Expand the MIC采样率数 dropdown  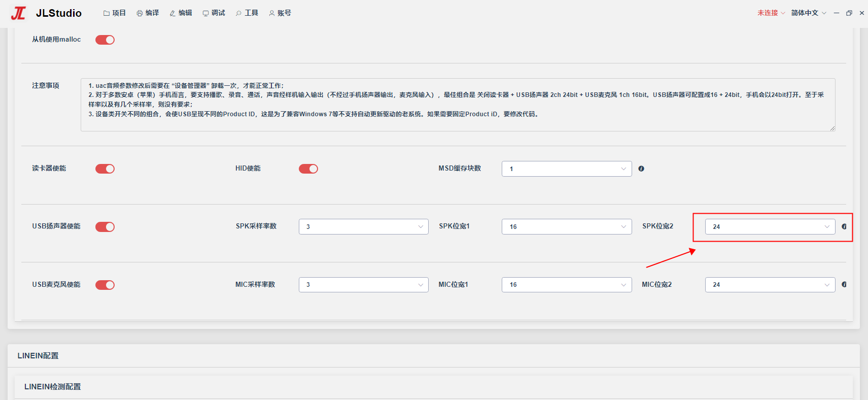364,285
